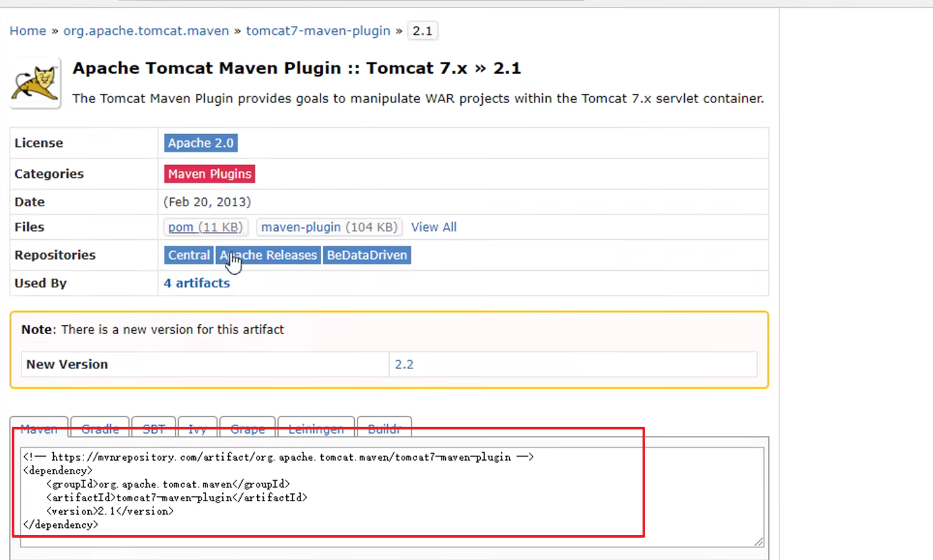
Task: Open the Apache 2.0 license badge
Action: (x=201, y=143)
